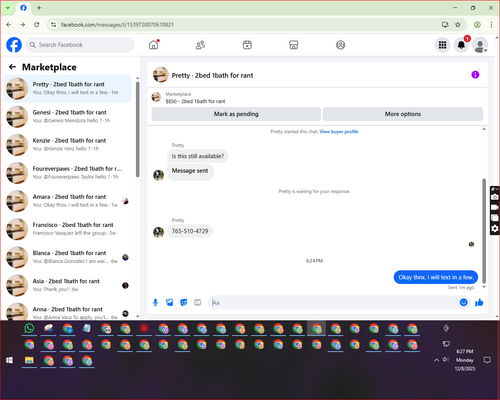Image resolution: width=500 pixels, height=400 pixels.
Task: Select the Facebook browser tab
Action: pos(23,8)
